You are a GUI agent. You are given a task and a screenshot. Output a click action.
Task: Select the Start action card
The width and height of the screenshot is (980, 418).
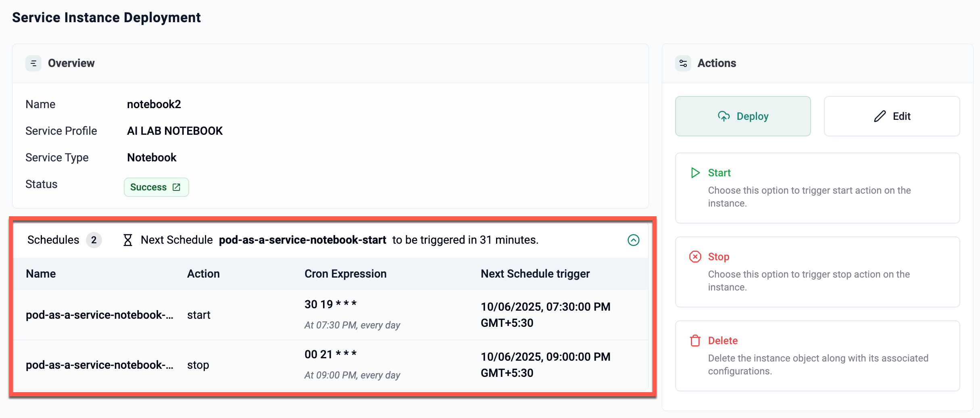pos(817,188)
